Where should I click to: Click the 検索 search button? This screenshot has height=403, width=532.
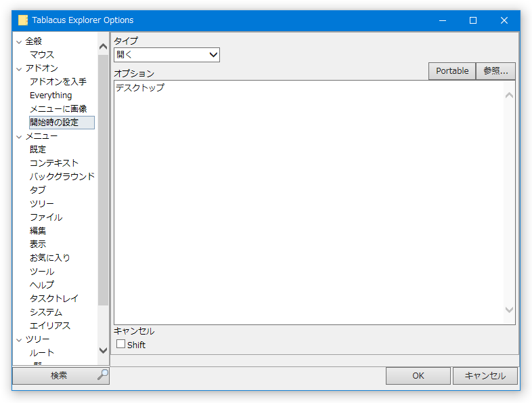coord(61,375)
